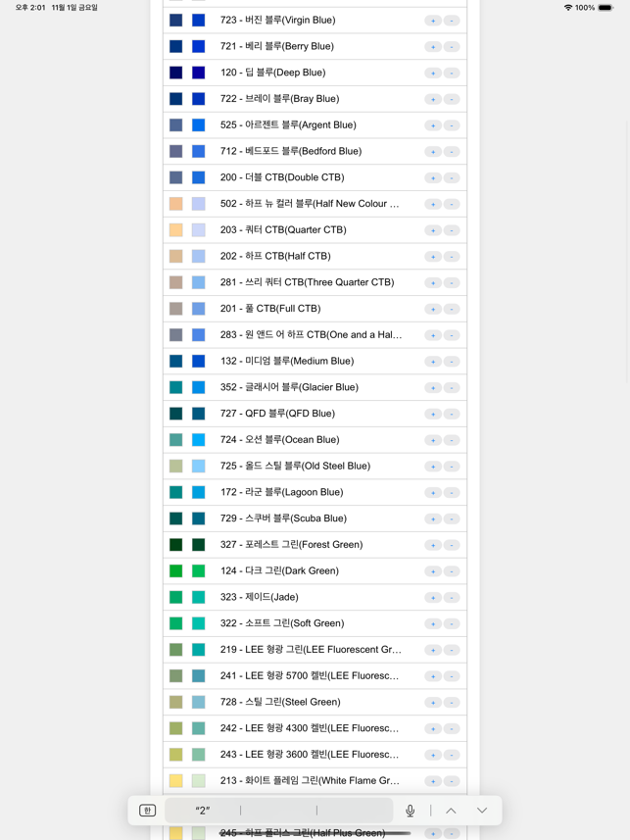Tap the battery indicator icon

[606, 8]
